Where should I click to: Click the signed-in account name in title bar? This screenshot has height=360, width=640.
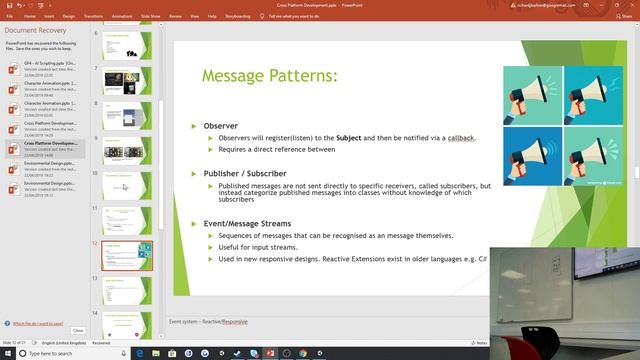pos(546,5)
